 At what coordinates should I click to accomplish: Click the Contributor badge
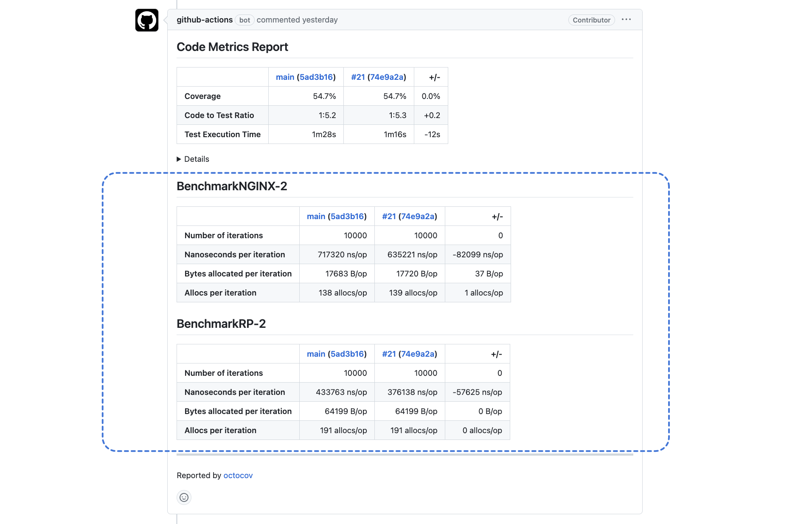point(591,20)
